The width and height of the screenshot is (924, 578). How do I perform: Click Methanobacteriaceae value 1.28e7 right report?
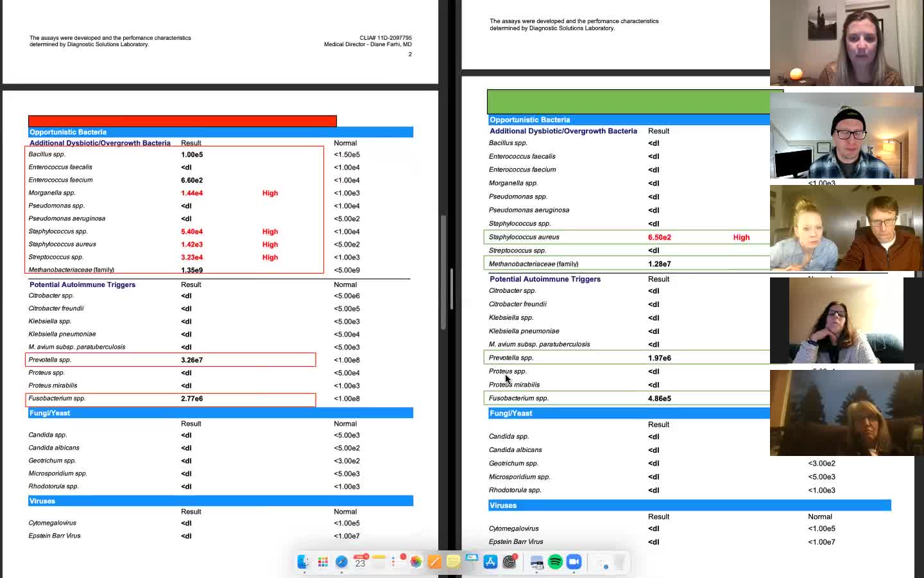[660, 264]
